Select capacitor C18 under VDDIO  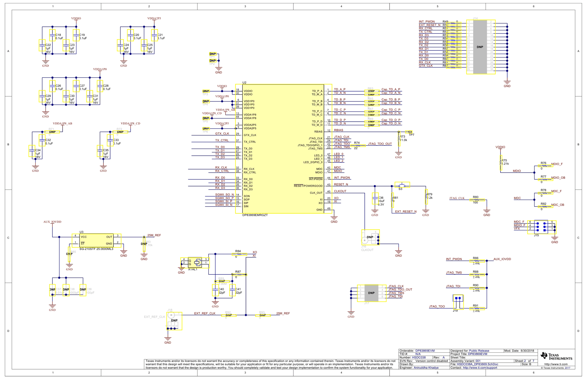click(52, 35)
